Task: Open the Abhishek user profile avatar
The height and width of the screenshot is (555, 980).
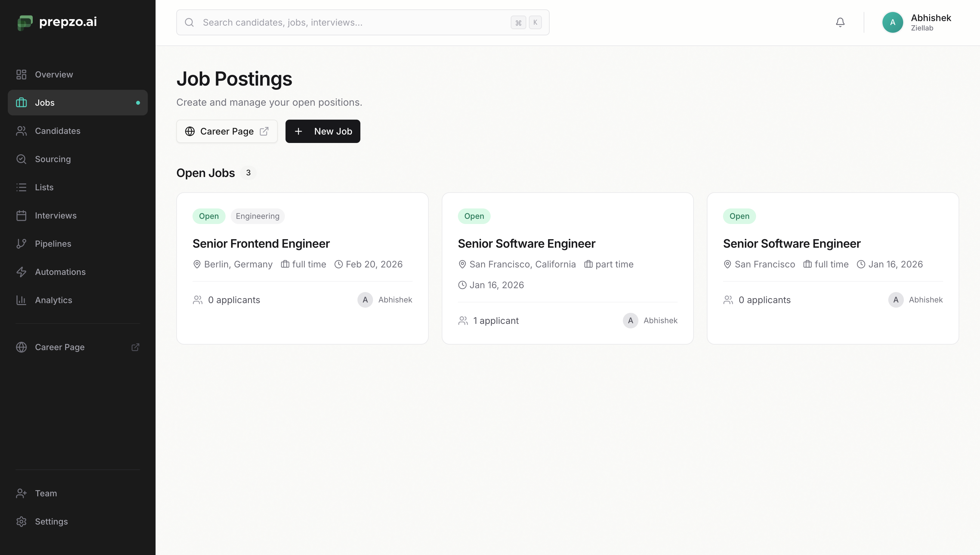Action: 892,22
